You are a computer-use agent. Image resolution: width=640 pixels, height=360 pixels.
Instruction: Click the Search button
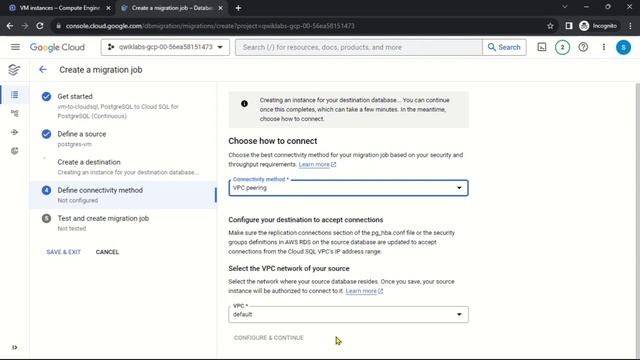click(x=504, y=47)
